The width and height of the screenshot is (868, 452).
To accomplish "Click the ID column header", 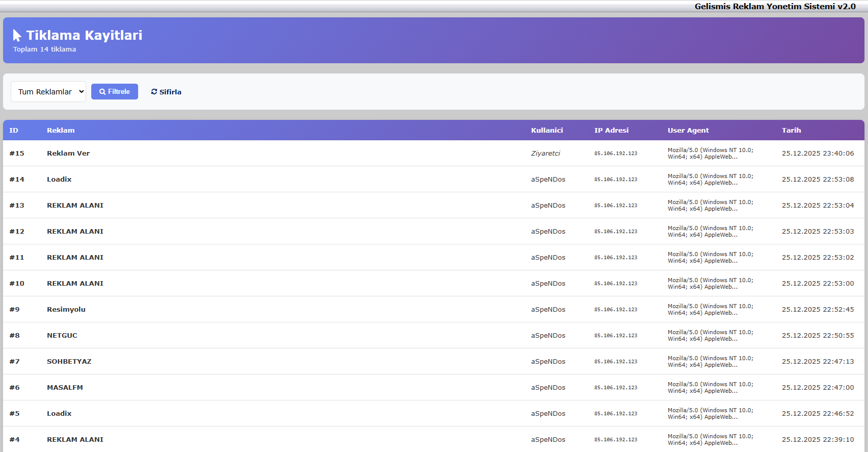I will [14, 131].
